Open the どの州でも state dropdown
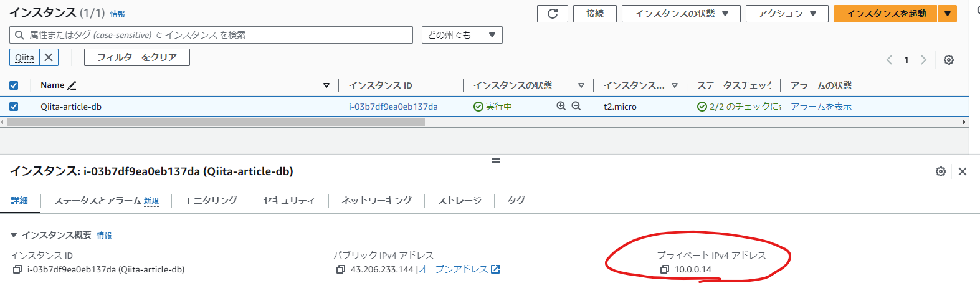980x283 pixels. [462, 35]
